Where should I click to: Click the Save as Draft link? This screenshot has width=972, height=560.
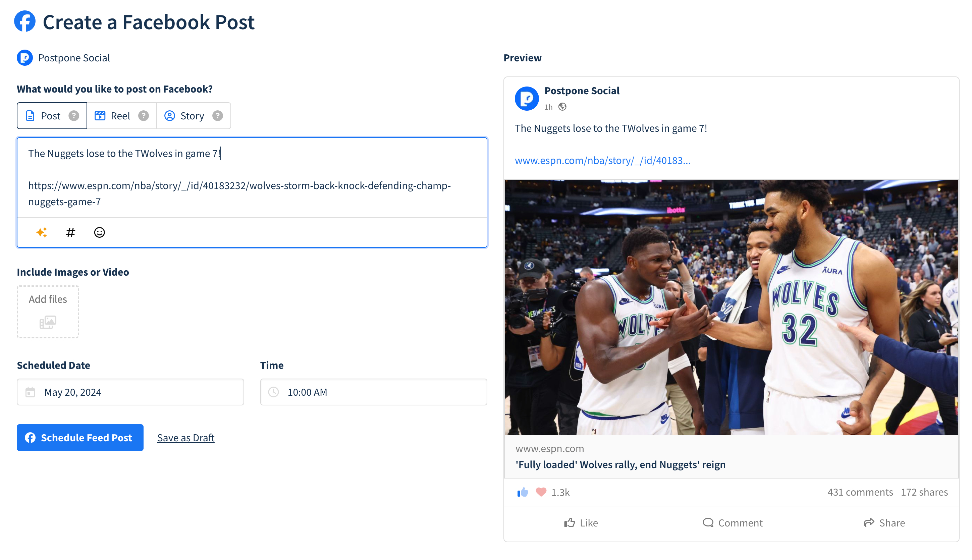point(186,438)
